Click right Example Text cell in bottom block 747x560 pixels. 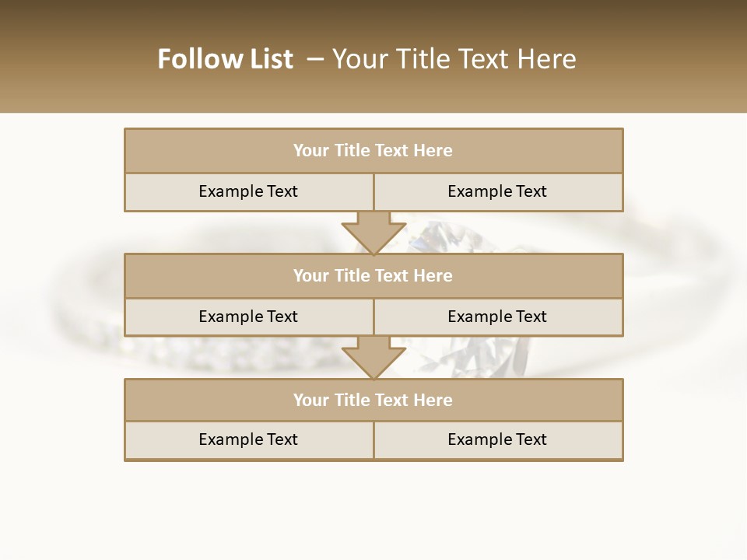pos(497,439)
